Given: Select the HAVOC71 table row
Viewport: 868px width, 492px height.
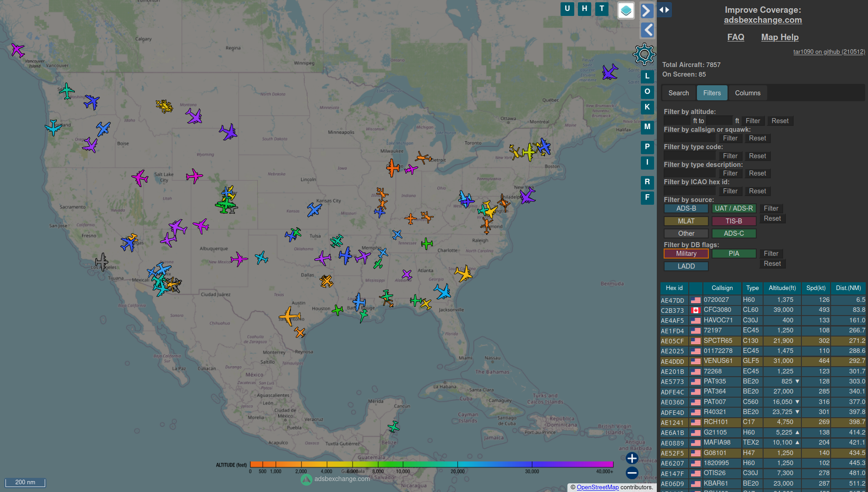Looking at the screenshot, I should pyautogui.click(x=763, y=321).
